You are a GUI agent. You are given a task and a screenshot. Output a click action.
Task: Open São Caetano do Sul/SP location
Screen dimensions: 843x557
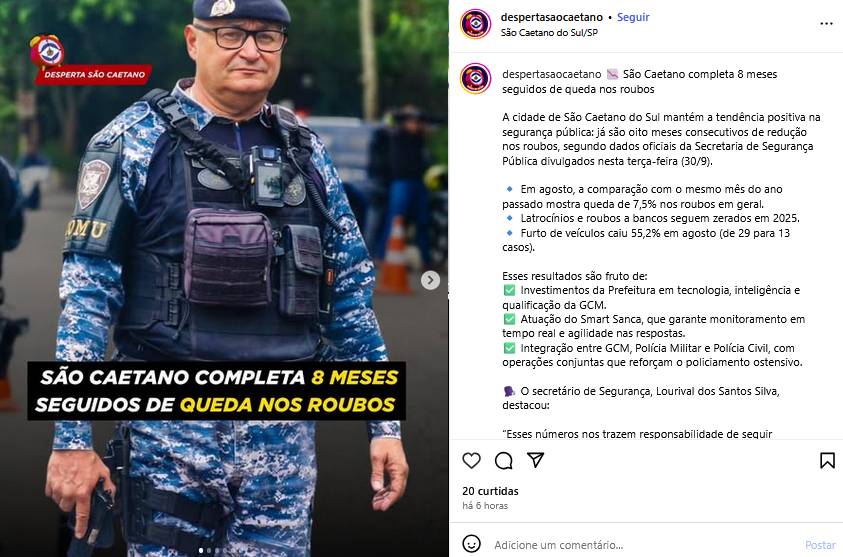click(x=549, y=33)
